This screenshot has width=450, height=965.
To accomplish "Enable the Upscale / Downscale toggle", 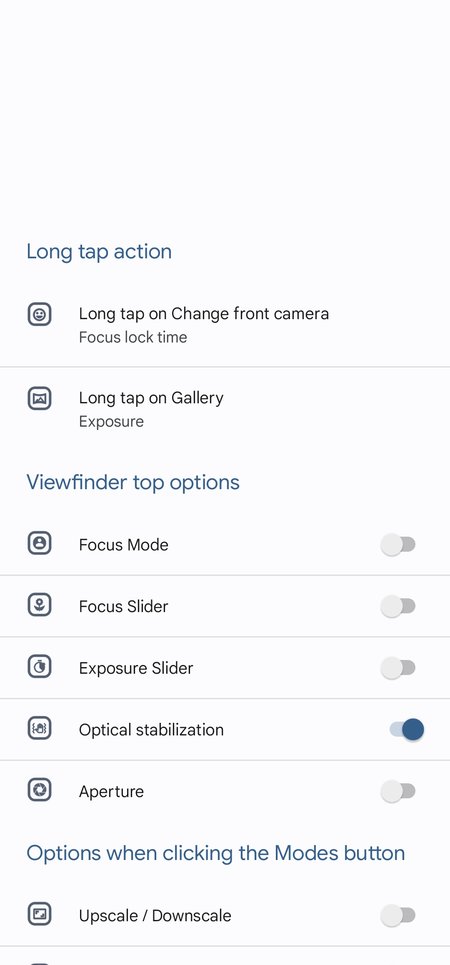I will (398, 916).
